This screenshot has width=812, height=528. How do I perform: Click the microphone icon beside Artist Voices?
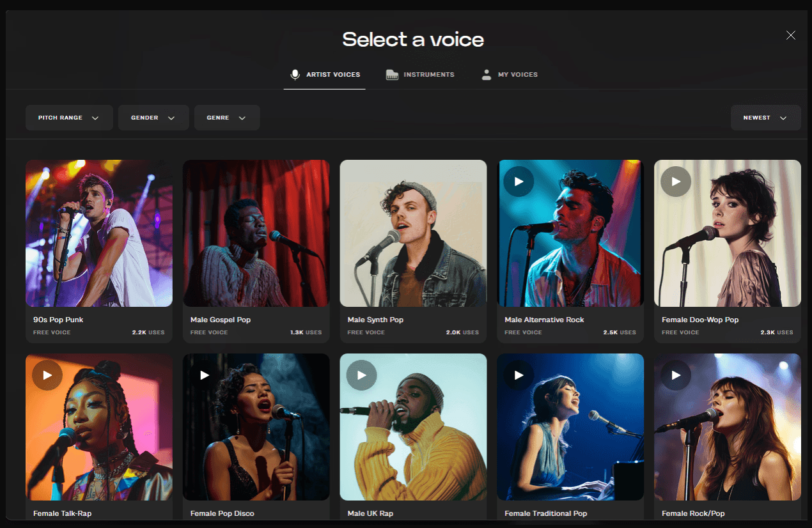coord(295,74)
